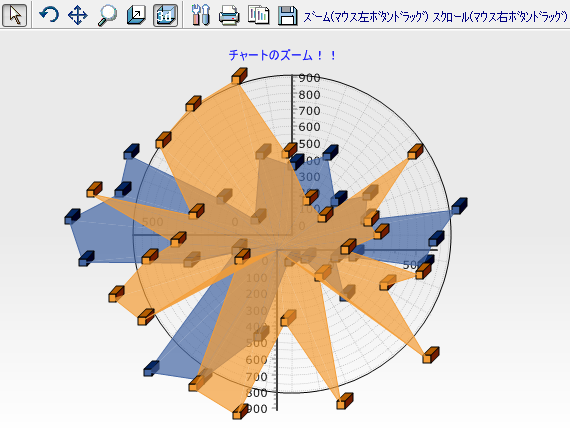Click the chart title チャートのズーム！！
This screenshot has width=570, height=428.
pyautogui.click(x=282, y=55)
